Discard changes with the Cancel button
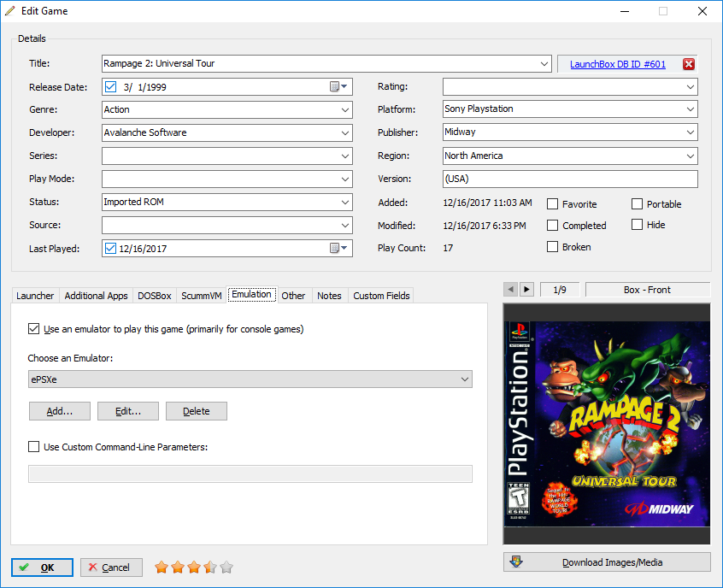 click(111, 567)
